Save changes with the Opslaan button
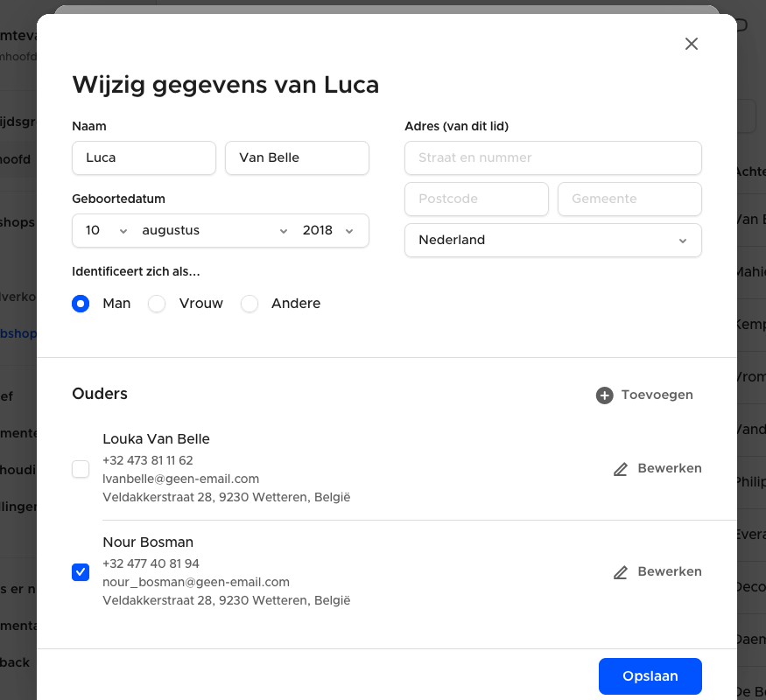 point(650,676)
